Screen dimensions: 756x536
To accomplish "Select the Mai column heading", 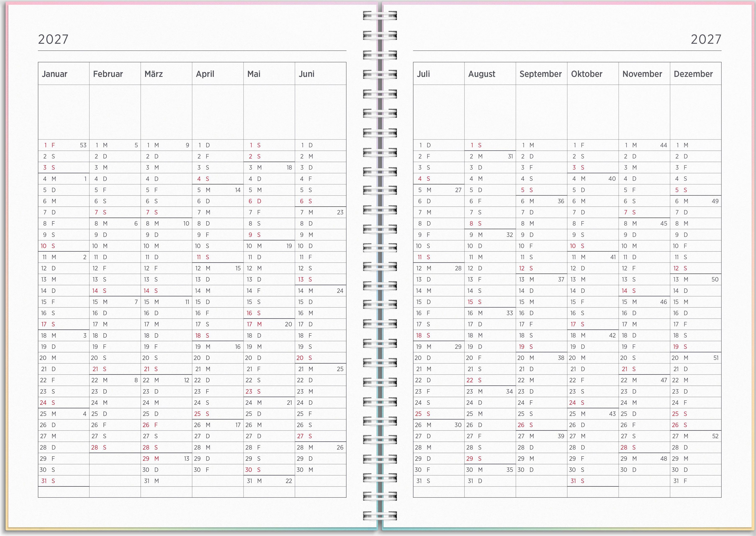I will [254, 74].
